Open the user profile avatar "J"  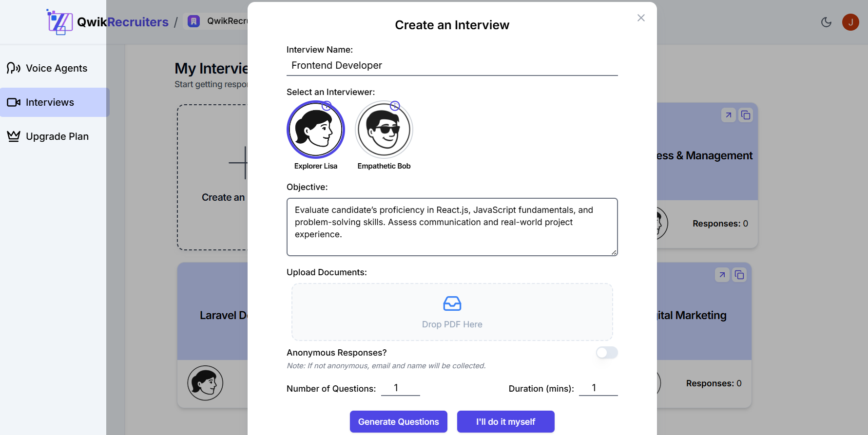point(850,22)
